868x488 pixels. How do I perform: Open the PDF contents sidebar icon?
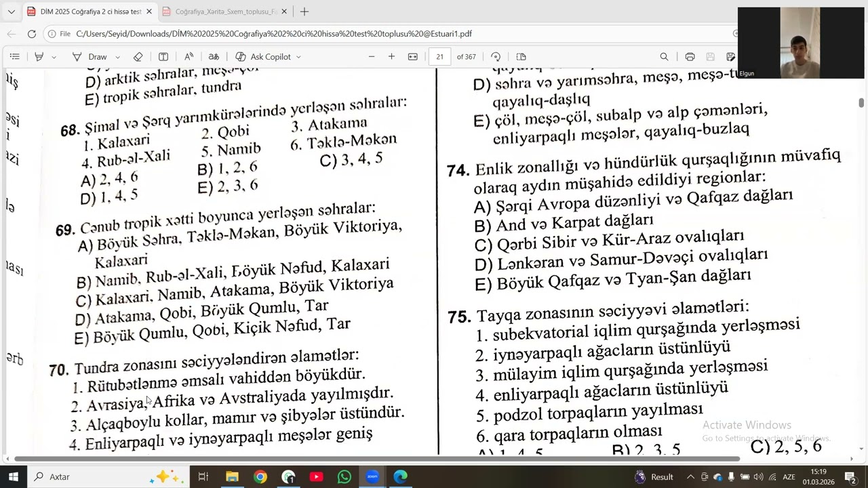click(x=15, y=57)
